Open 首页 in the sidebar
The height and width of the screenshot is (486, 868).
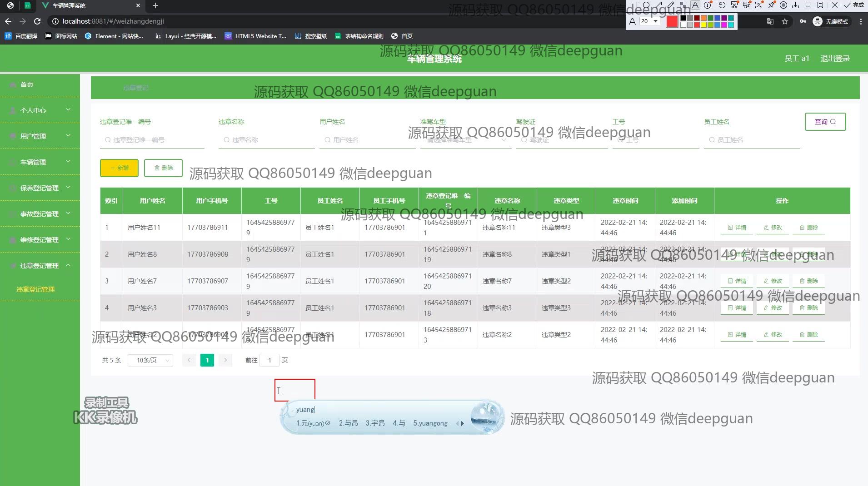(x=27, y=84)
